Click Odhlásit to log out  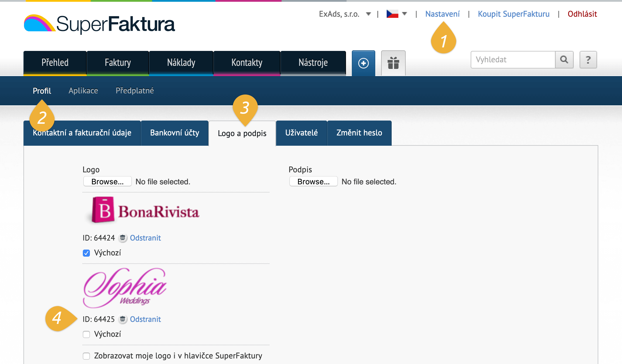(582, 14)
